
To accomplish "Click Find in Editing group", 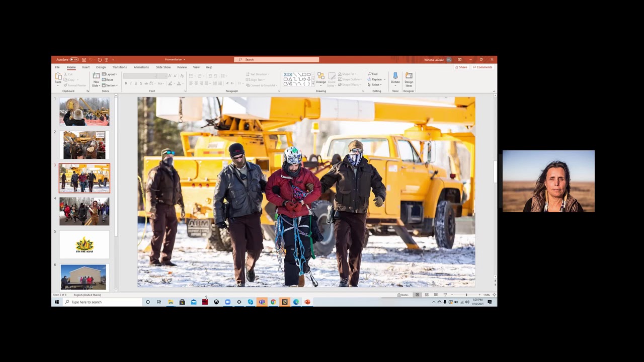I will pyautogui.click(x=373, y=74).
